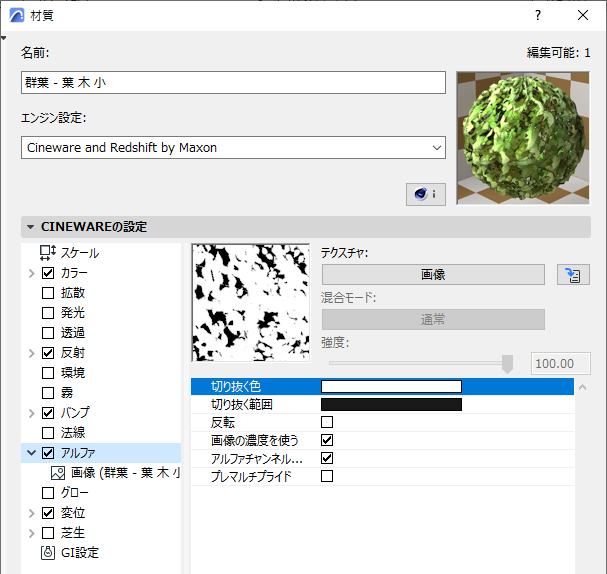Expand the 変位 tree node

(31, 513)
